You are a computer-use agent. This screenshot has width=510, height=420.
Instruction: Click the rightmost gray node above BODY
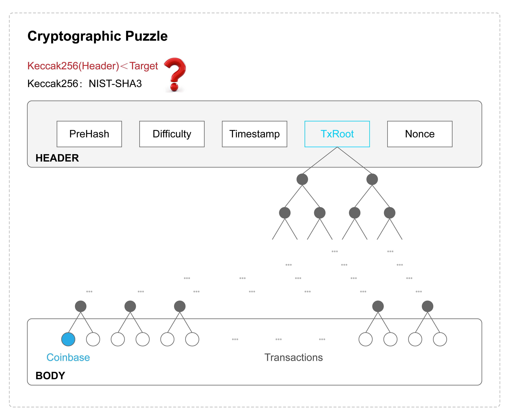(427, 306)
